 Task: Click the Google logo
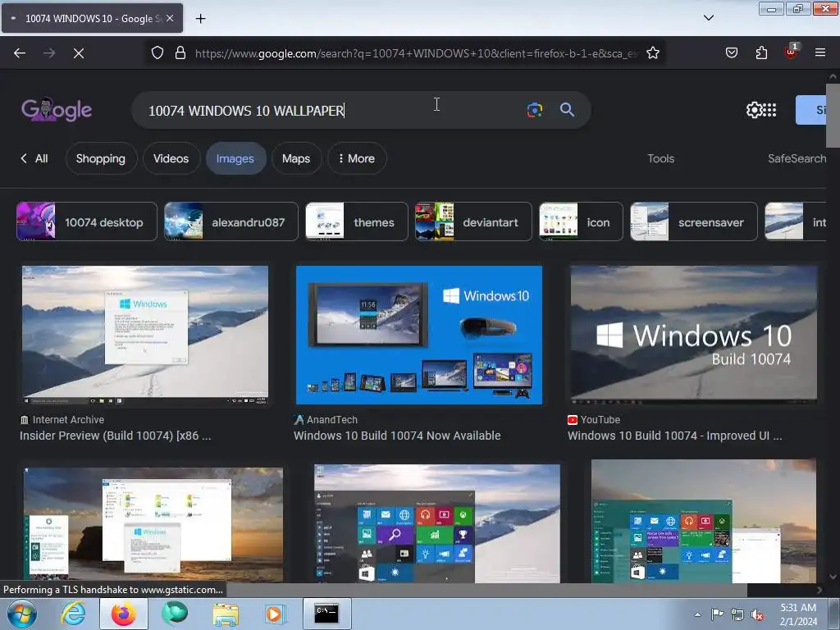click(x=57, y=110)
